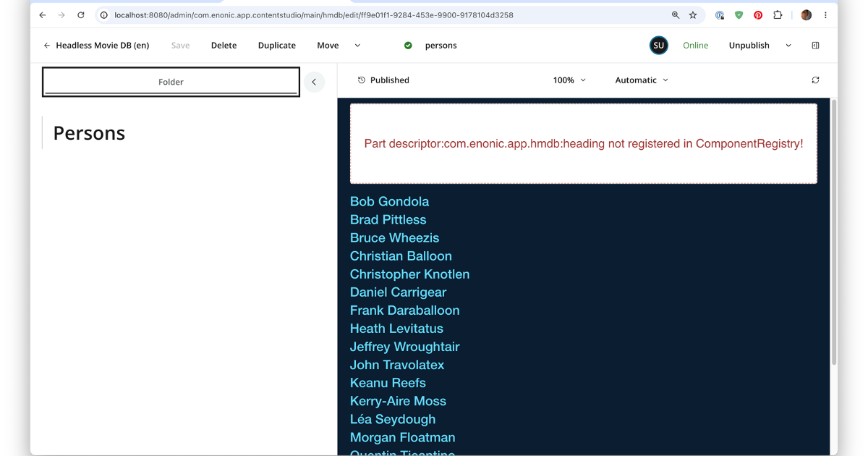
Task: Collapse the form panel with chevron
Action: [314, 82]
